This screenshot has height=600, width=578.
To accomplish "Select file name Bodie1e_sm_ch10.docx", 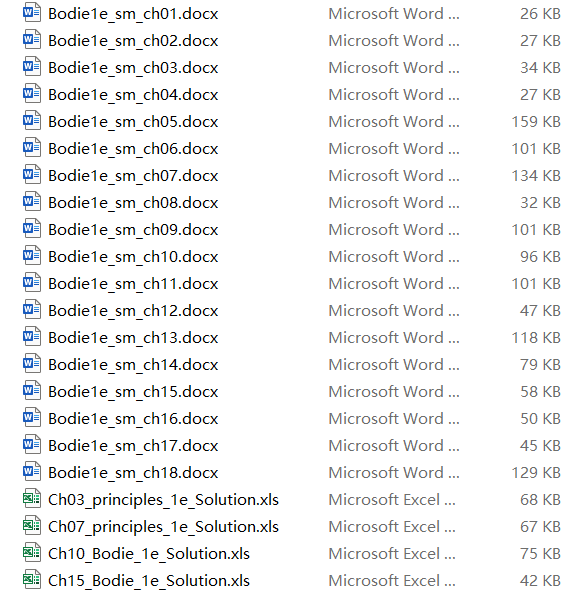I will (133, 256).
